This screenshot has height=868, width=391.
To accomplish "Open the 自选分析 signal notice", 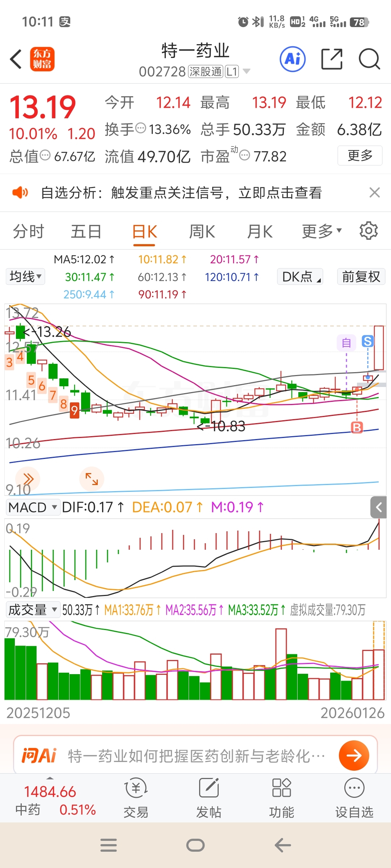I will point(181,193).
